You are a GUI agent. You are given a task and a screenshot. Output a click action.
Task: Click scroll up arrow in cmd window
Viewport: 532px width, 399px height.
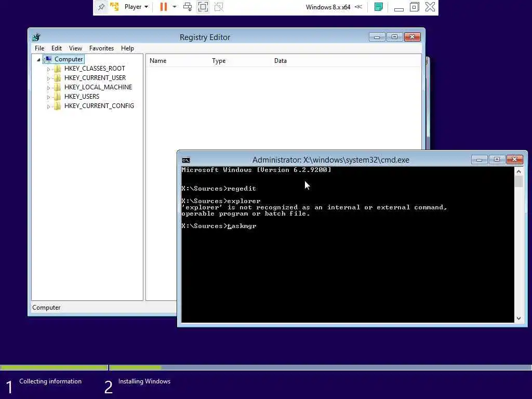(x=518, y=171)
